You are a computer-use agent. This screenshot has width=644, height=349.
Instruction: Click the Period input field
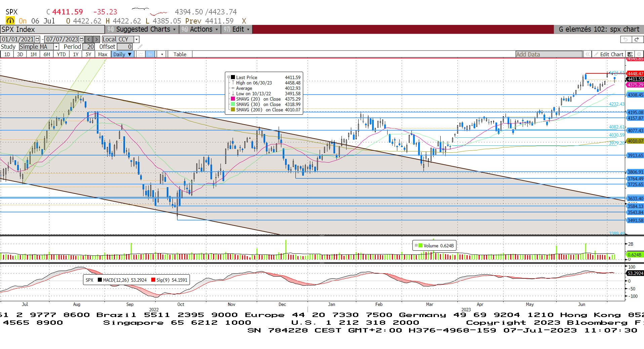coord(89,47)
